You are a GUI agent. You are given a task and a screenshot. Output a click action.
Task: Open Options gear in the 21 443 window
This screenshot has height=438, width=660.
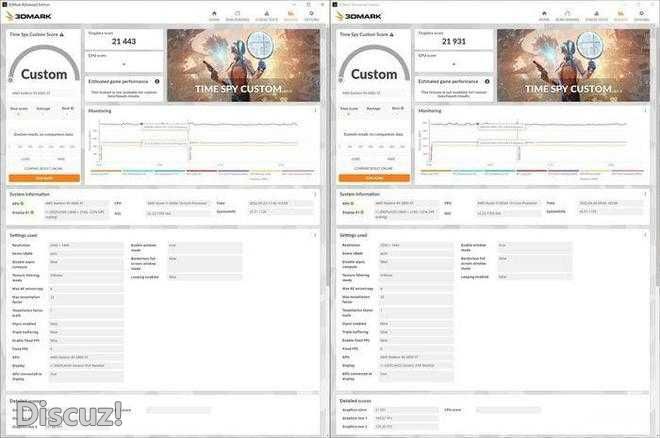(x=311, y=16)
